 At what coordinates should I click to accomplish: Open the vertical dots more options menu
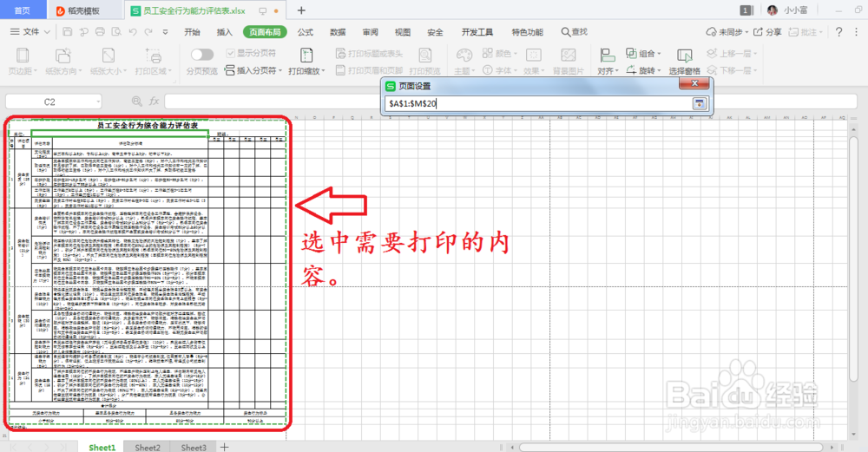857,32
